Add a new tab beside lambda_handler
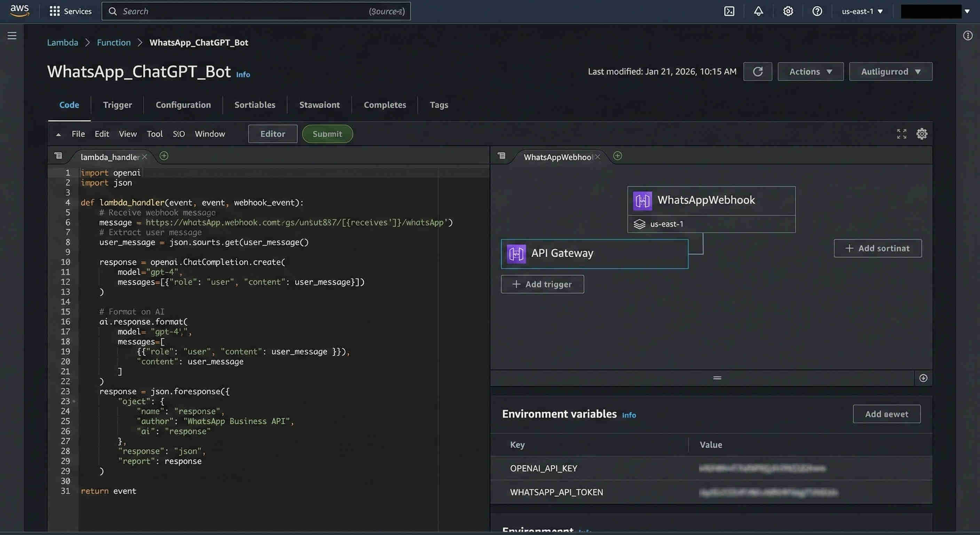 [x=164, y=156]
